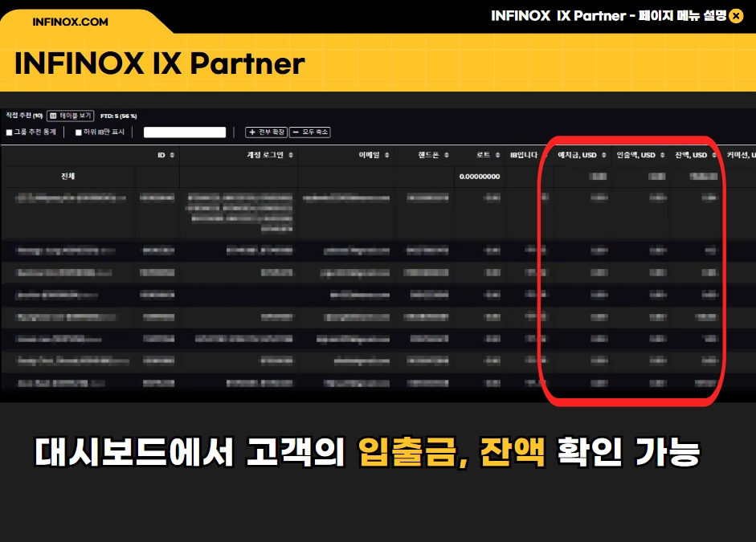Click the minus icon on 모두 축소
The height and width of the screenshot is (542, 756).
(296, 132)
